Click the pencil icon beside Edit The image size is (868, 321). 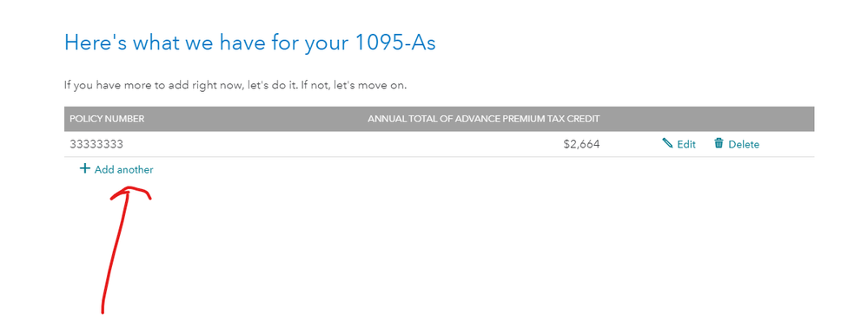pyautogui.click(x=667, y=144)
